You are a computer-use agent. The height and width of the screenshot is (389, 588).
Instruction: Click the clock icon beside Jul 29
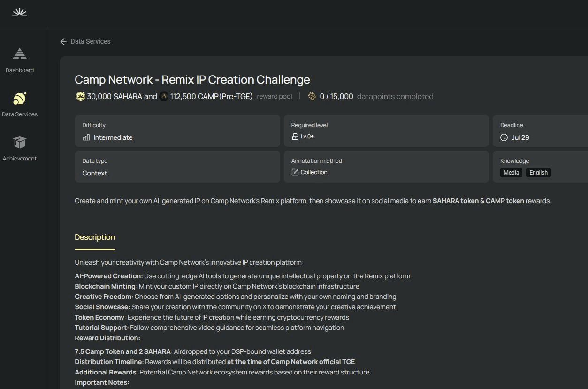(x=504, y=137)
